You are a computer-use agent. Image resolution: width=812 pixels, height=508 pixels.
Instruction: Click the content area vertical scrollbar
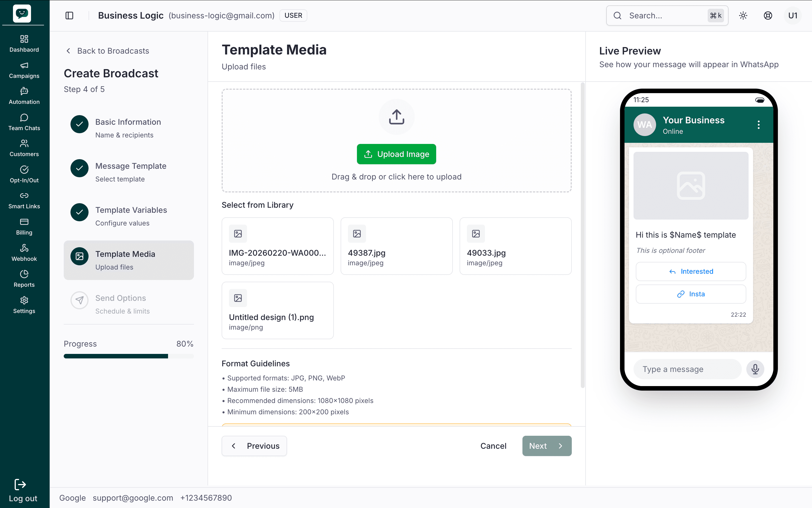click(583, 235)
